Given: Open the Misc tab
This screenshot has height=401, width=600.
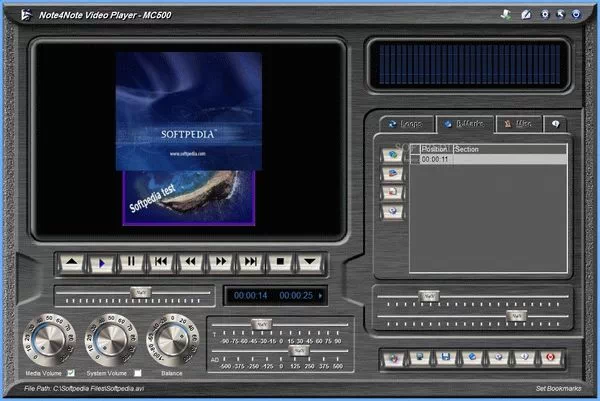Looking at the screenshot, I should click(x=520, y=124).
